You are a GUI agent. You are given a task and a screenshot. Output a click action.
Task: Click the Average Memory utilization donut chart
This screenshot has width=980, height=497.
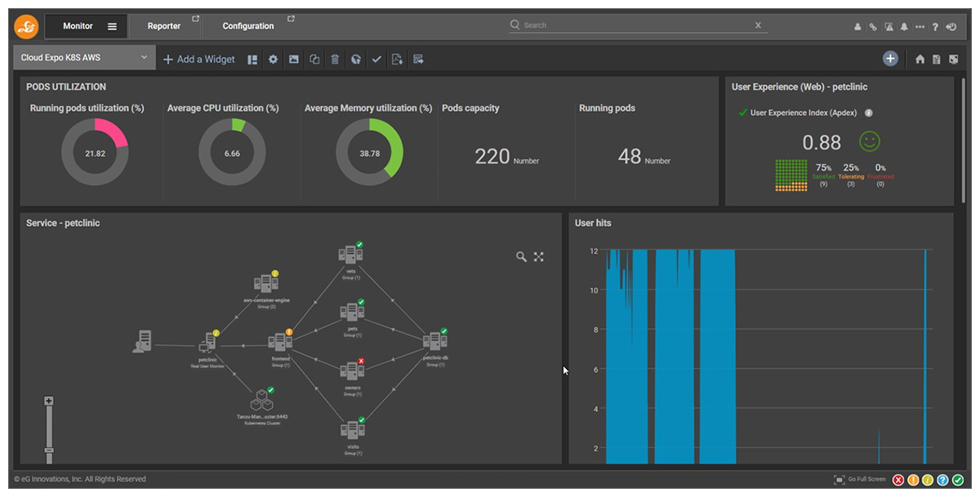369,153
